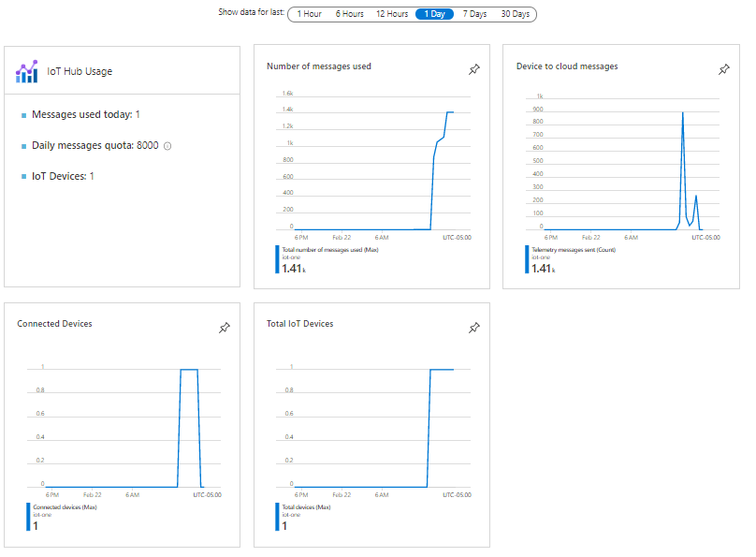Click 'Total number of messages used (Max)' legend
Viewport: 756px width, 557px height.
pos(330,250)
